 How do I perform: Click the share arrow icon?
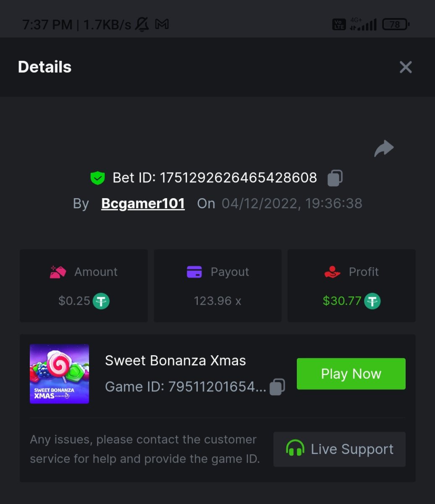click(x=384, y=149)
